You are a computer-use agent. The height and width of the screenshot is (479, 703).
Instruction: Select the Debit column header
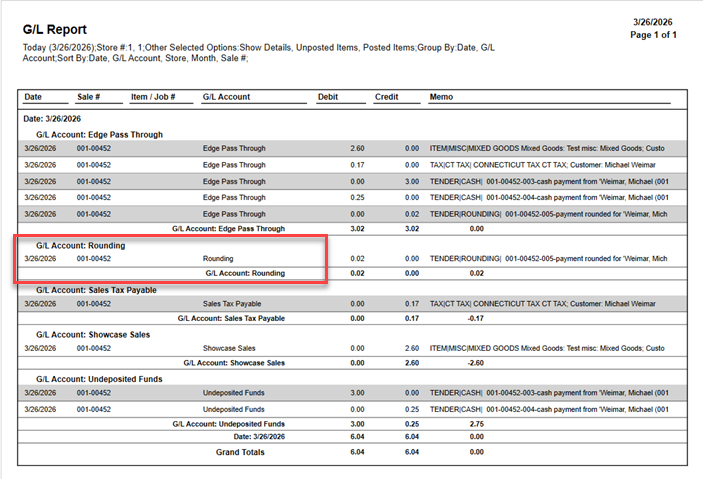point(327,97)
